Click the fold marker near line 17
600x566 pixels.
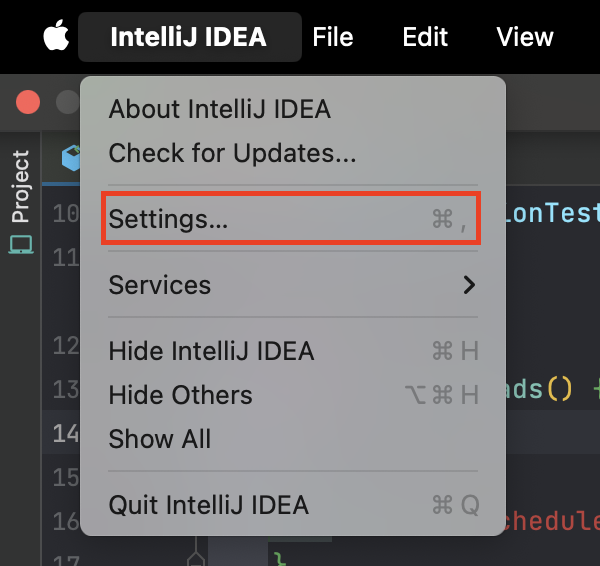196,559
